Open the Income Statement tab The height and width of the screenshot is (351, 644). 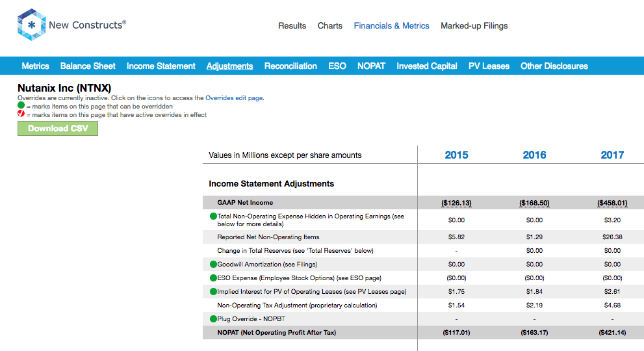pyautogui.click(x=161, y=66)
